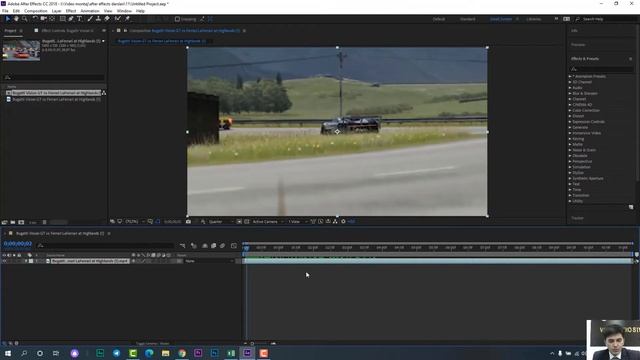640x360 pixels.
Task: Select the Rotation tool
Action: point(35,19)
